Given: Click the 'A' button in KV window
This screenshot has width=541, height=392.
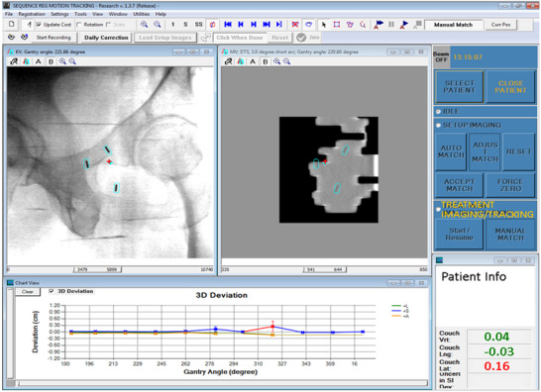Looking at the screenshot, I should pyautogui.click(x=39, y=61).
